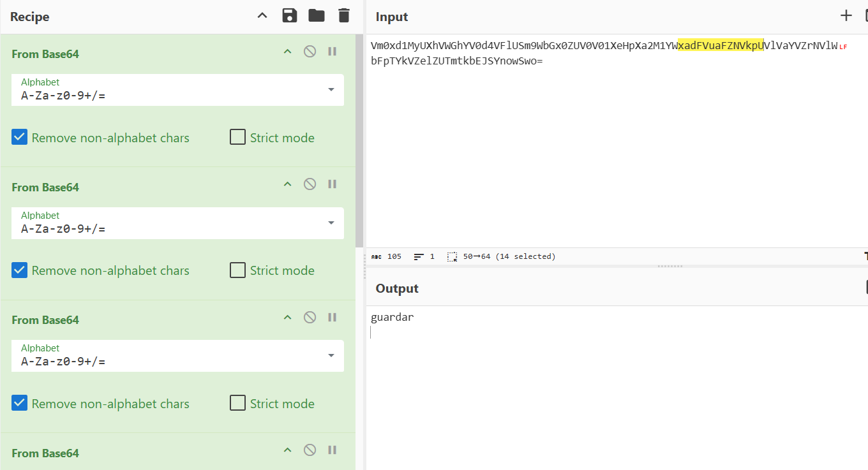Enable Strict mode in second From Base64
The height and width of the screenshot is (470, 868).
click(237, 270)
